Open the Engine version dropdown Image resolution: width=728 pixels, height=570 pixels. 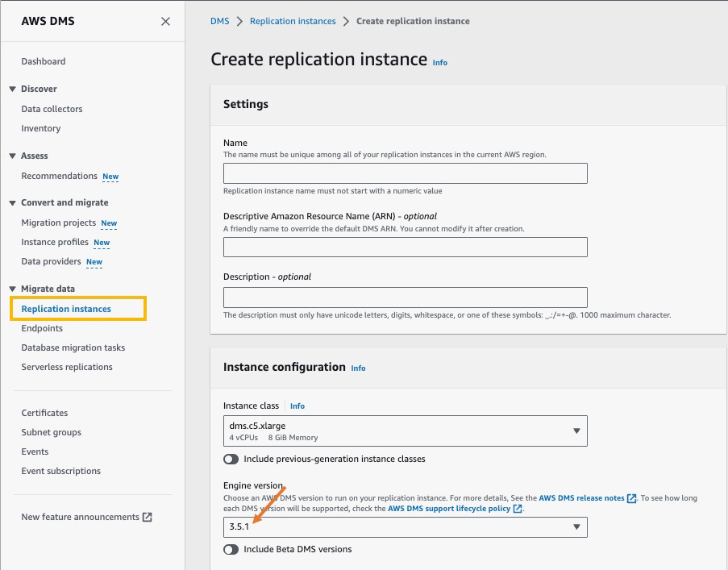(405, 527)
